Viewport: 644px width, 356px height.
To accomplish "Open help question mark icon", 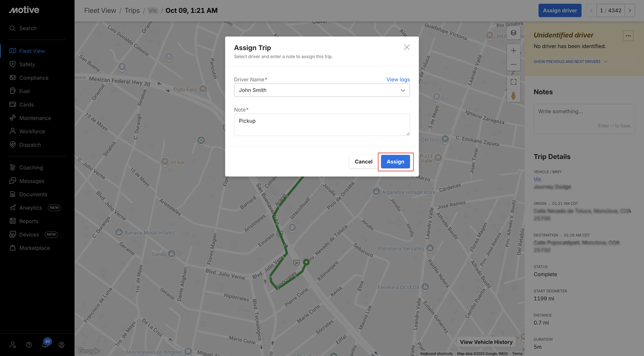I will pyautogui.click(x=29, y=345).
